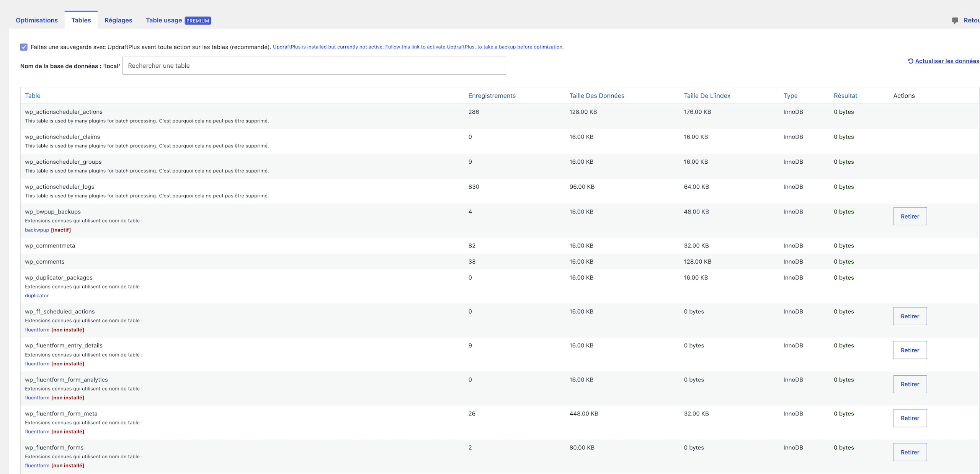Screen dimensions: 980x474
Task: Click Retirer for wp_fluentform_forms table
Action: (910, 452)
